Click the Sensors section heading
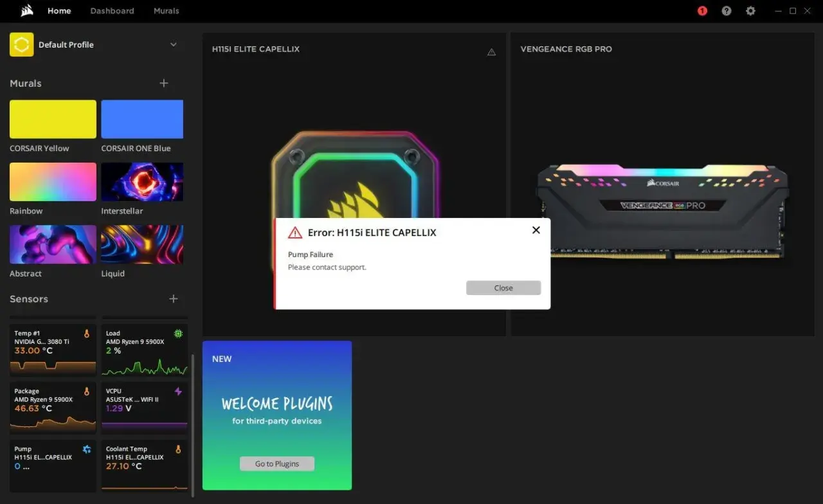Screen dimensions: 823x504 [x=29, y=299]
